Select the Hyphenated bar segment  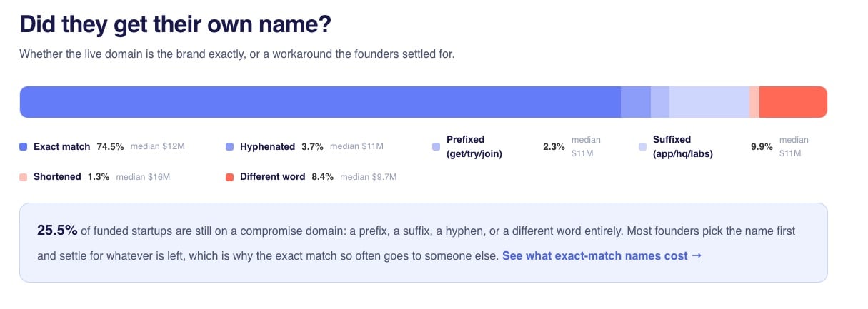tap(636, 102)
